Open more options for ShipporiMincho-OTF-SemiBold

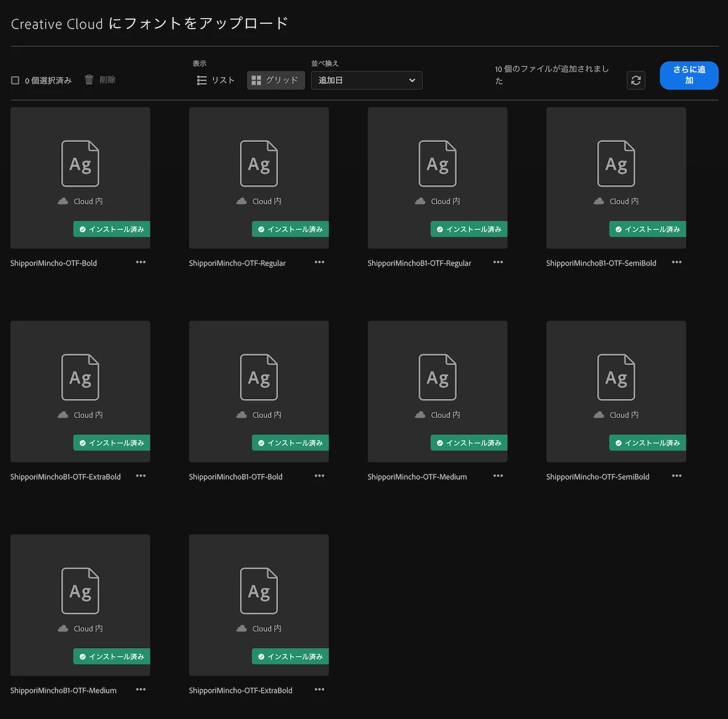[677, 476]
